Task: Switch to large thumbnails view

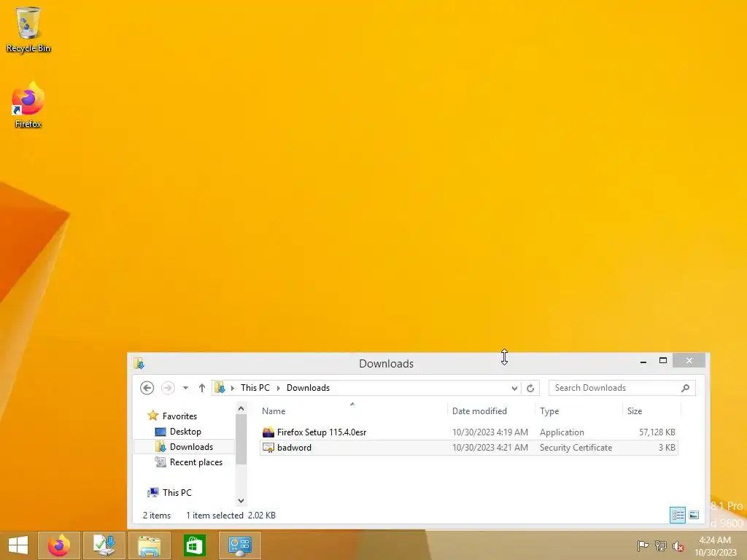Action: (x=694, y=515)
